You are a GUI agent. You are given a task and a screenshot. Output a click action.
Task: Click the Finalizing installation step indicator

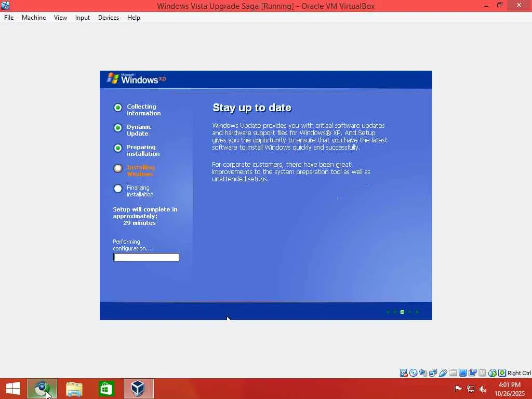click(118, 189)
